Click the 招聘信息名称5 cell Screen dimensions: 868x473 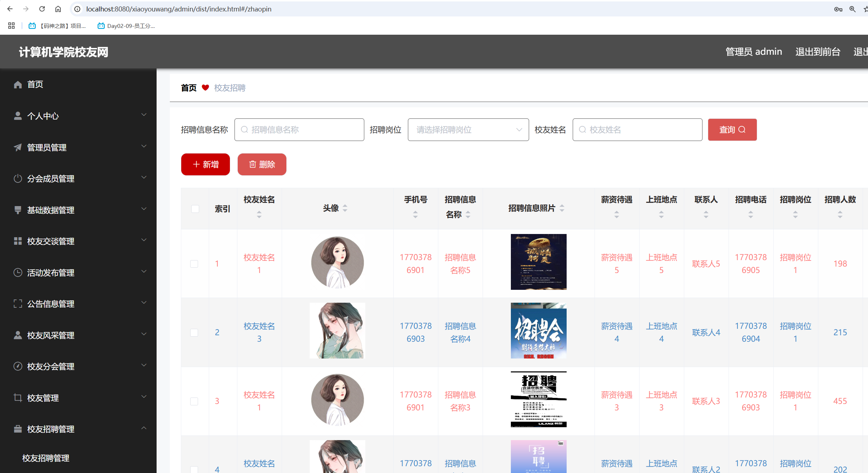[460, 264]
